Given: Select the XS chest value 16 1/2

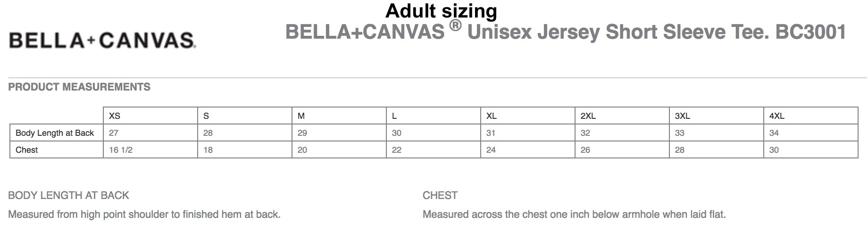Looking at the screenshot, I should click(x=121, y=150).
